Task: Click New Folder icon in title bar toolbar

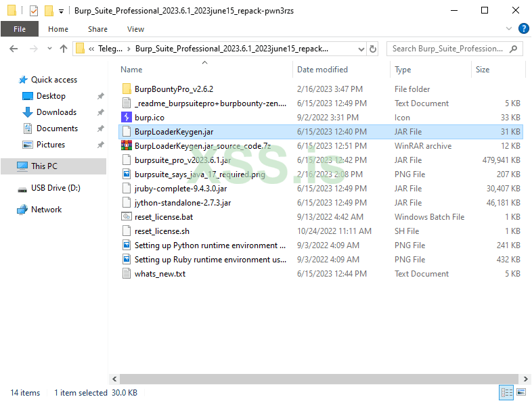Action: click(49, 11)
